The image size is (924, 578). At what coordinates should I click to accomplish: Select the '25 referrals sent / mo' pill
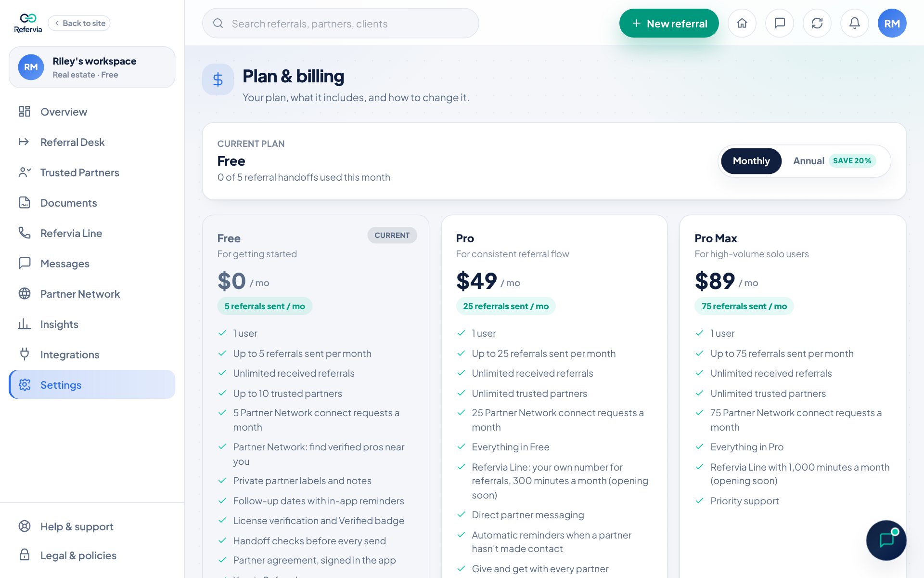pyautogui.click(x=506, y=306)
